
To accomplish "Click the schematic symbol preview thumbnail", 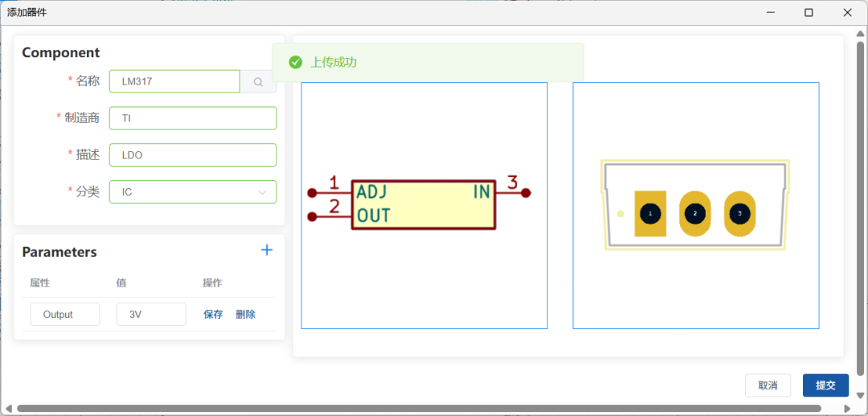I will [424, 205].
